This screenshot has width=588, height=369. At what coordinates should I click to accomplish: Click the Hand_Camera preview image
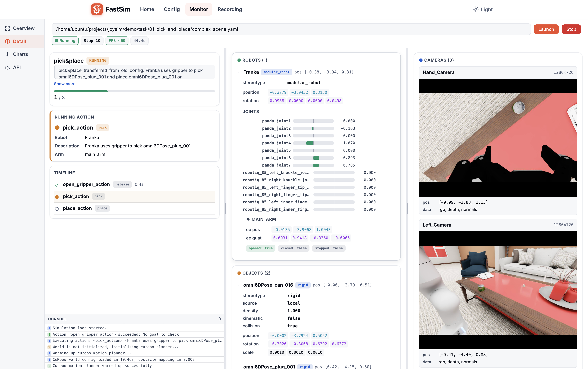(x=498, y=138)
